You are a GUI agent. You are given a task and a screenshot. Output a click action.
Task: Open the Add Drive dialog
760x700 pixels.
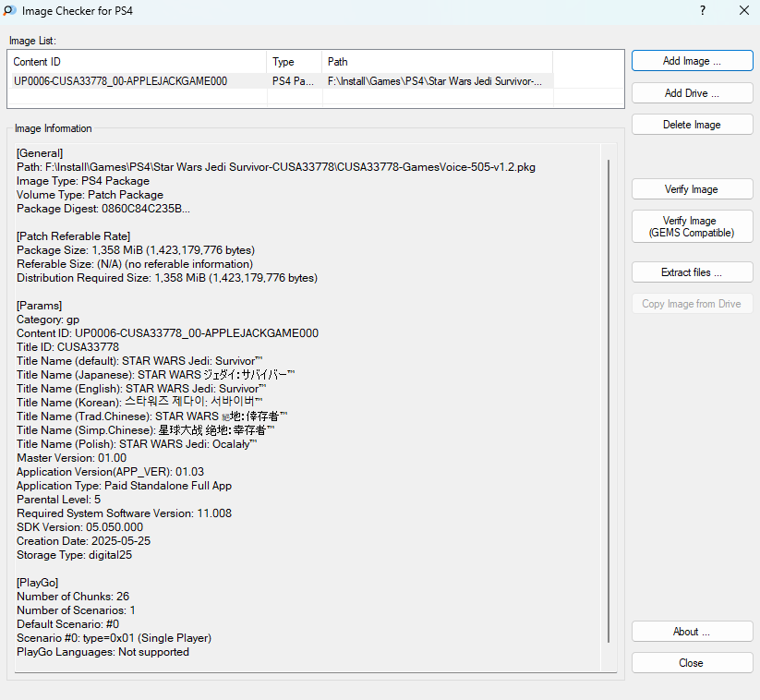click(x=692, y=93)
